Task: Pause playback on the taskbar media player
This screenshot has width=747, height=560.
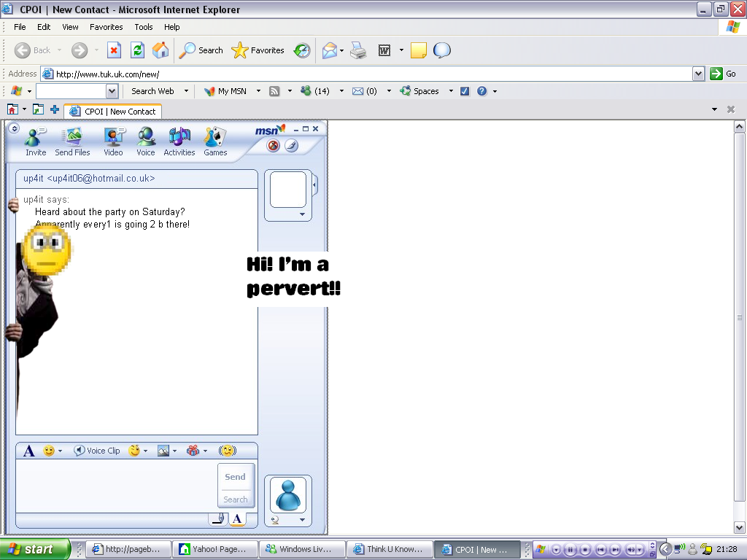Action: point(570,550)
